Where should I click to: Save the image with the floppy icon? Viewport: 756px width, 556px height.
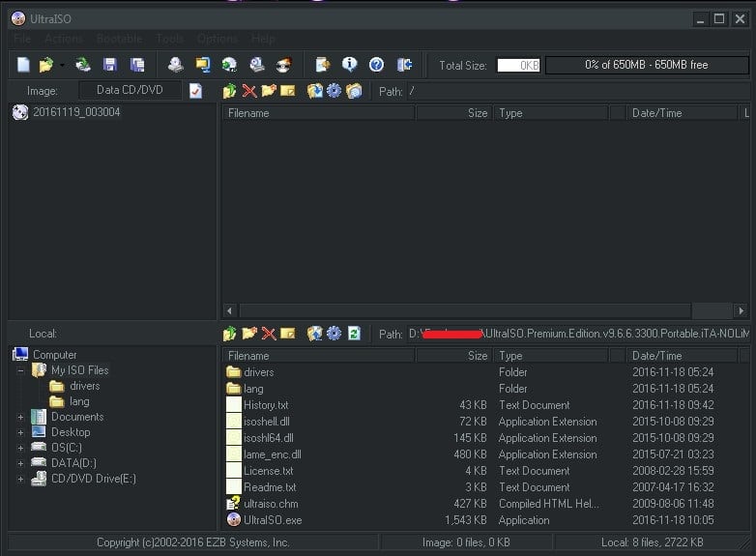[x=110, y=64]
